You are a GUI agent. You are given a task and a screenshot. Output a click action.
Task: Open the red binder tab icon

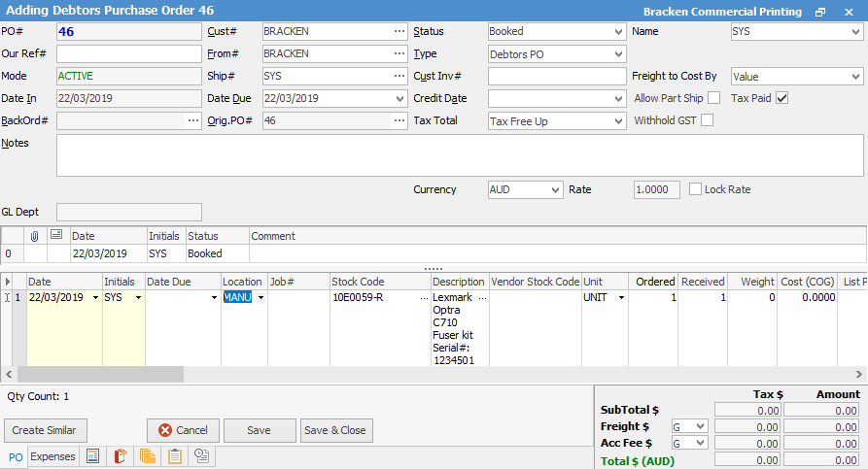(121, 456)
